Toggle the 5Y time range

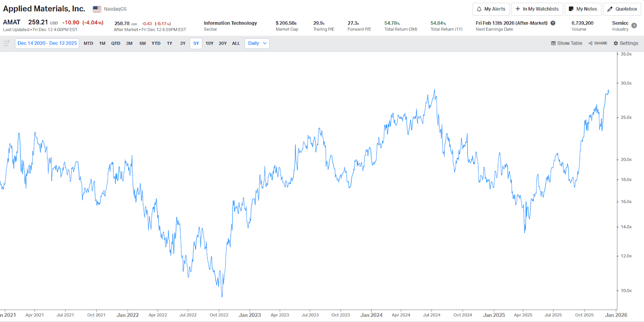[196, 43]
